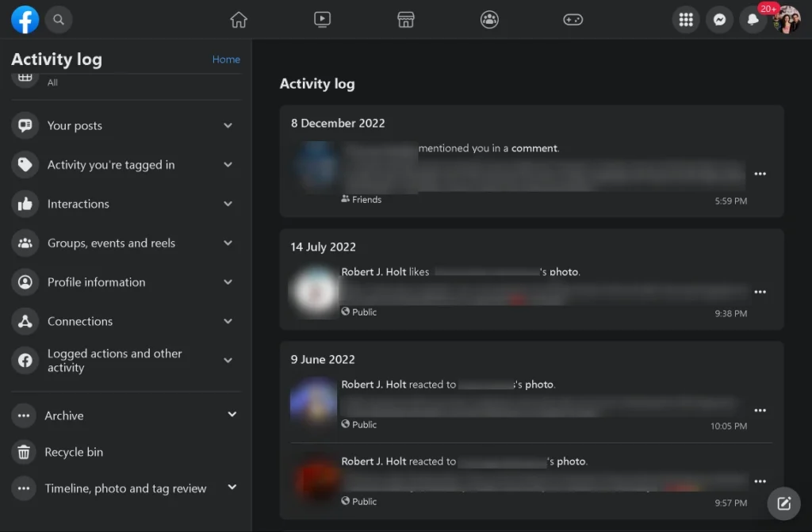Open the apps grid menu icon

click(x=686, y=21)
